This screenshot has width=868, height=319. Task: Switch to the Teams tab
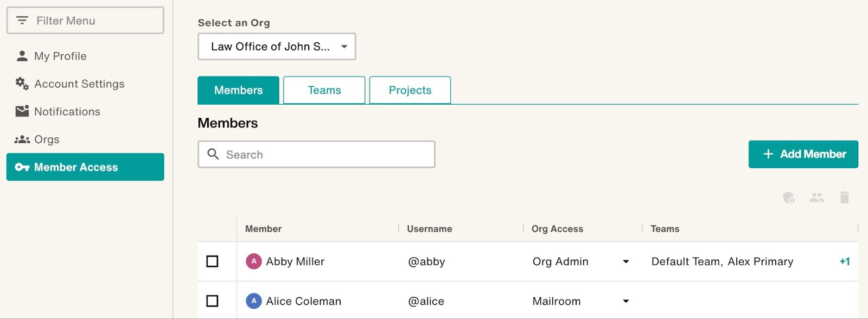[x=324, y=90]
